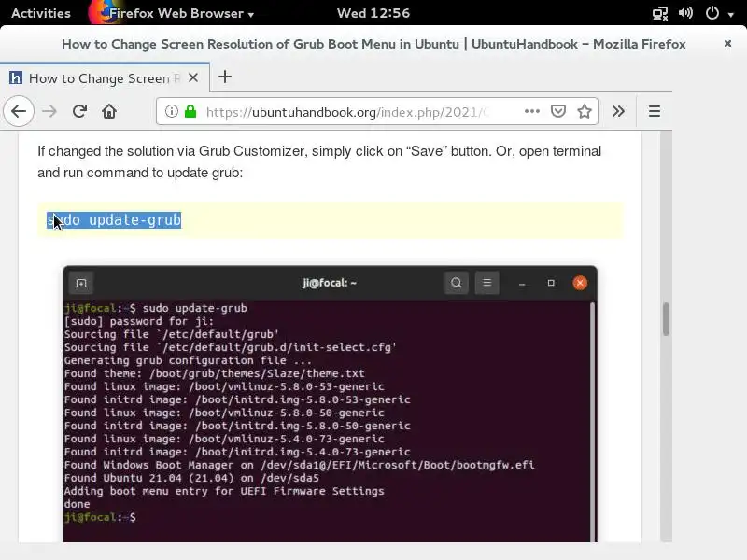Click the forward navigation arrow
This screenshot has height=560, width=747.
point(49,111)
